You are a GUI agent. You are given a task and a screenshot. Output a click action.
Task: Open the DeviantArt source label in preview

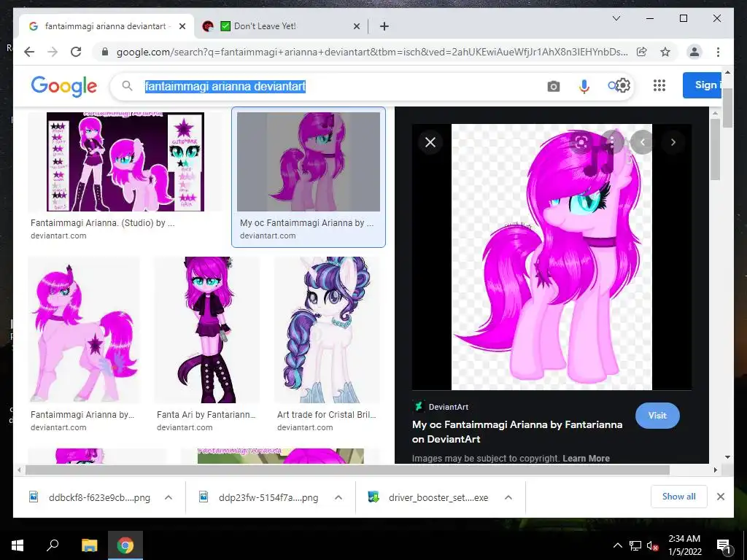441,407
